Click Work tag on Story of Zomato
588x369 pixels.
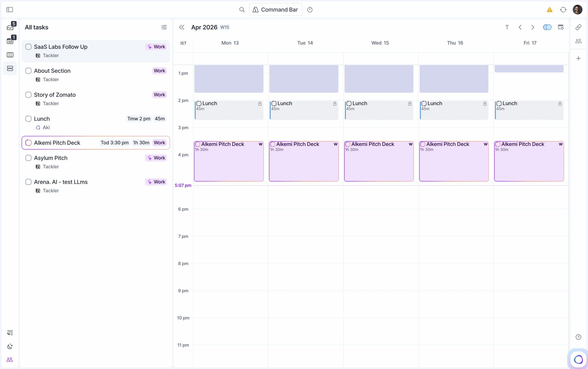pyautogui.click(x=159, y=94)
